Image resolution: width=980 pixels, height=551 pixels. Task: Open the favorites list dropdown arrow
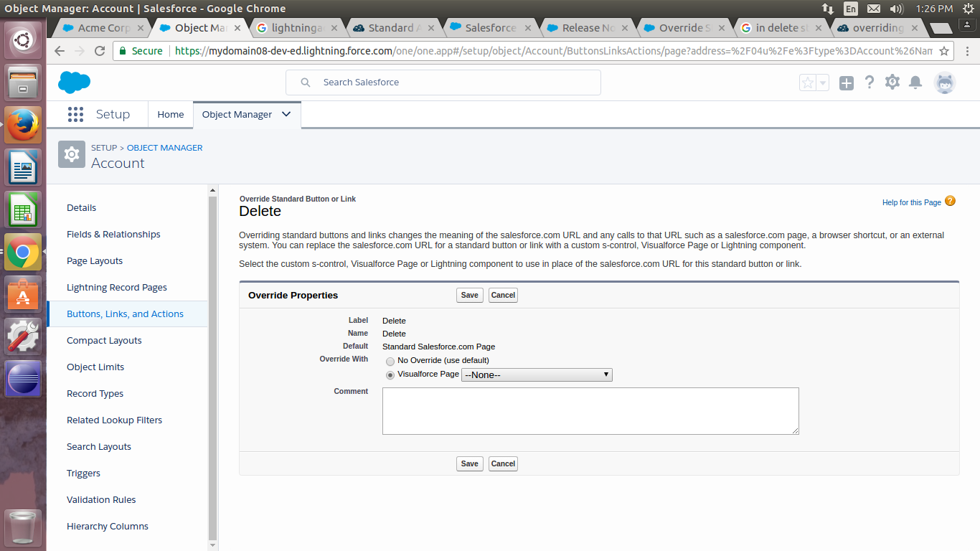point(823,83)
